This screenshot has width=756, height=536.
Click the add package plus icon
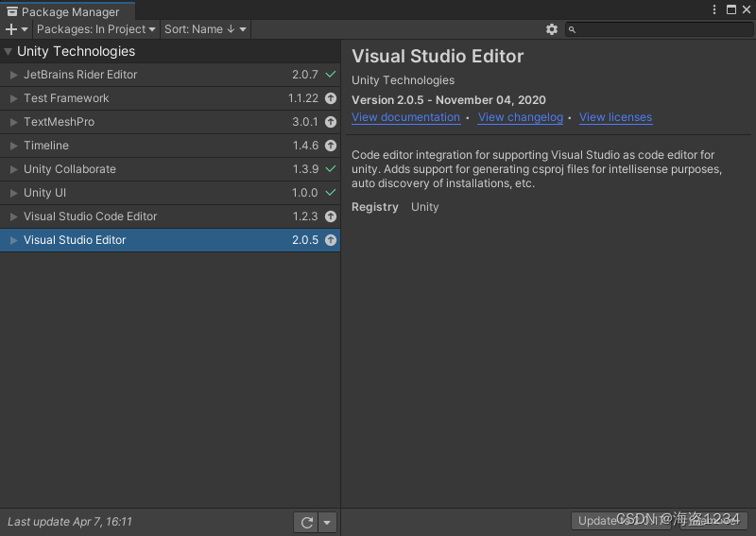(x=11, y=29)
